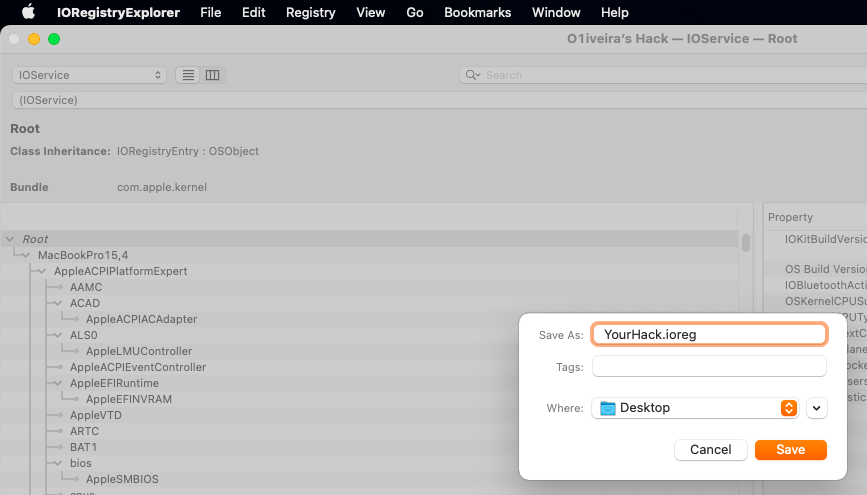Collapse the MacBookPro15,4 node
Image resolution: width=867 pixels, height=495 pixels.
26,255
